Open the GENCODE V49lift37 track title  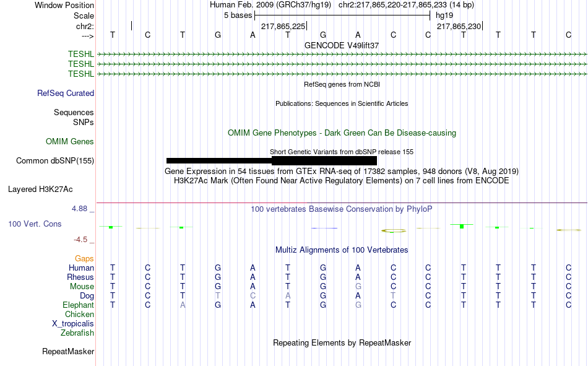(x=342, y=45)
